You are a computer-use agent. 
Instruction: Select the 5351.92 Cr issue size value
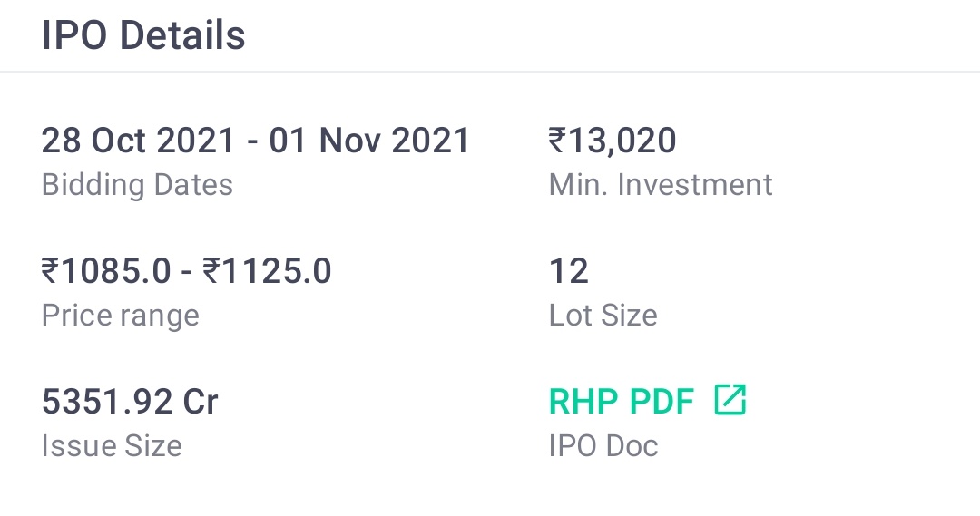coord(130,402)
